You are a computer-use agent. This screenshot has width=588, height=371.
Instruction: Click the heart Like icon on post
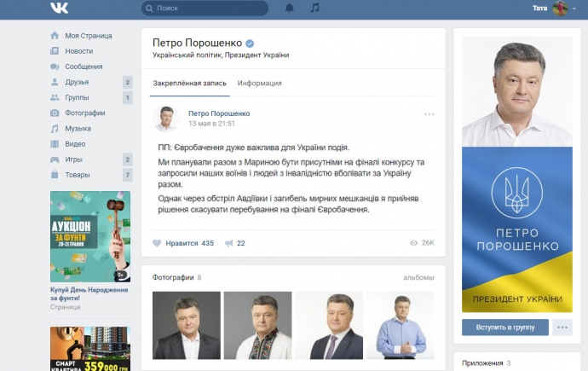point(157,243)
